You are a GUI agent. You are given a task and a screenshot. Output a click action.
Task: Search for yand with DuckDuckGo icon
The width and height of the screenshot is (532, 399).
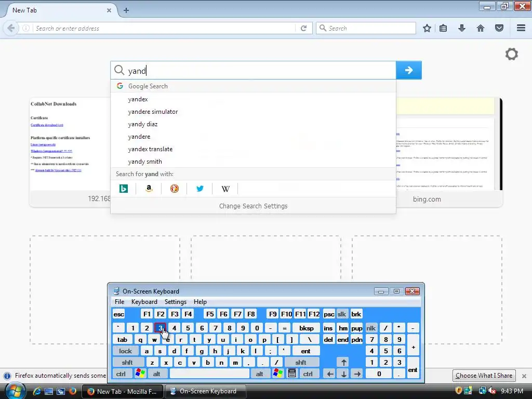point(175,189)
